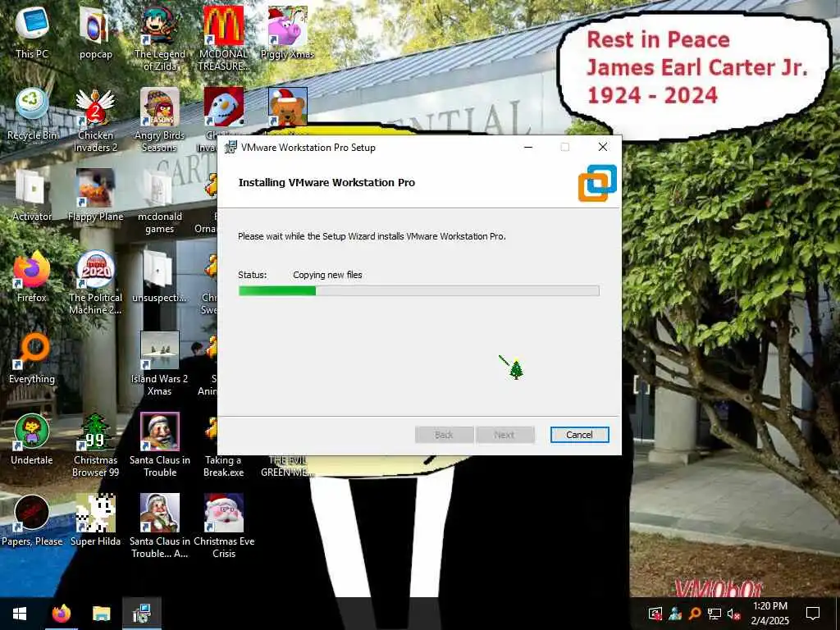Open the clock showing 1:20 PM
840x630 pixels.
click(x=769, y=614)
